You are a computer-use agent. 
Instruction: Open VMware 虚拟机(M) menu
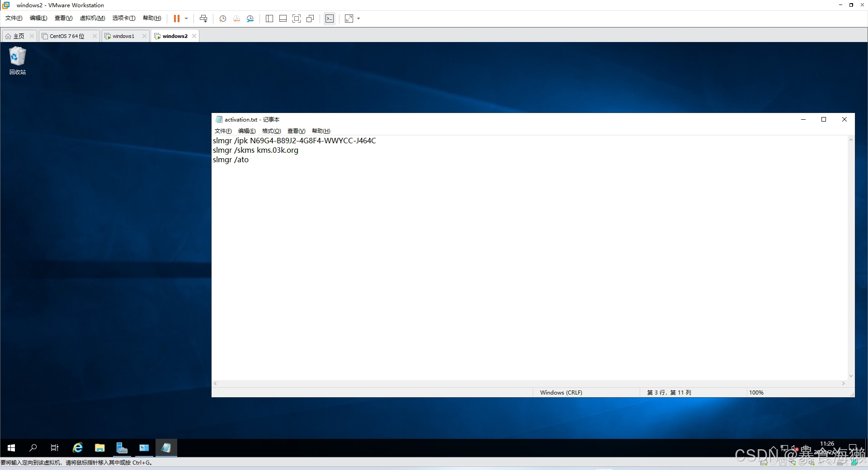point(92,18)
